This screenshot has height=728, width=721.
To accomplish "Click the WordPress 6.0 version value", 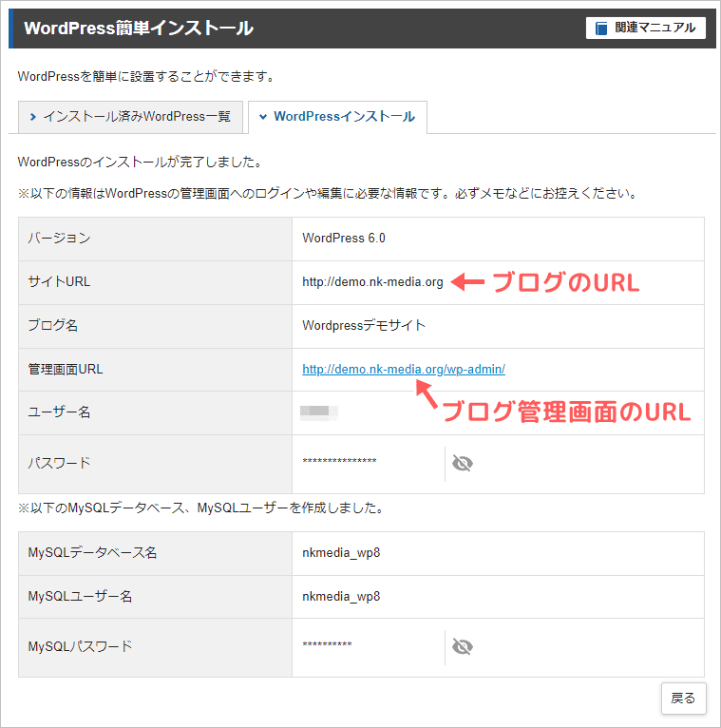I will [x=344, y=239].
